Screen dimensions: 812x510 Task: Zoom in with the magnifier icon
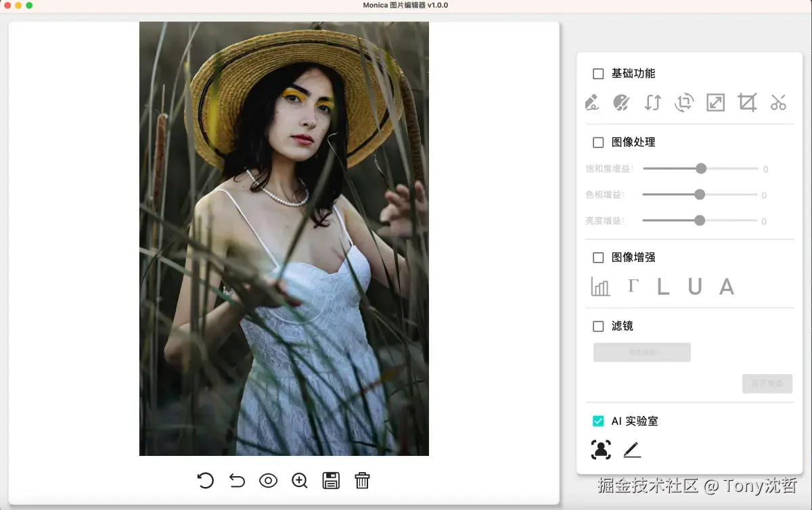point(300,481)
